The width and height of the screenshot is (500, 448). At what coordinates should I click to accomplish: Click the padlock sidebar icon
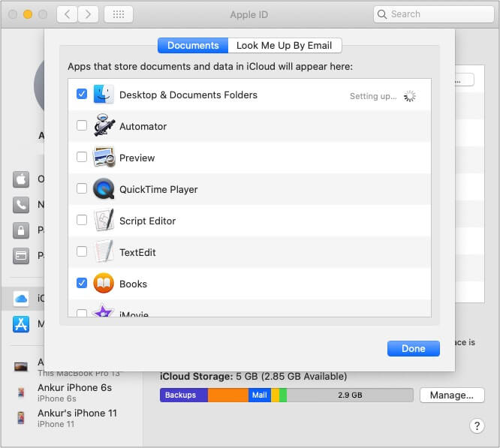21,230
